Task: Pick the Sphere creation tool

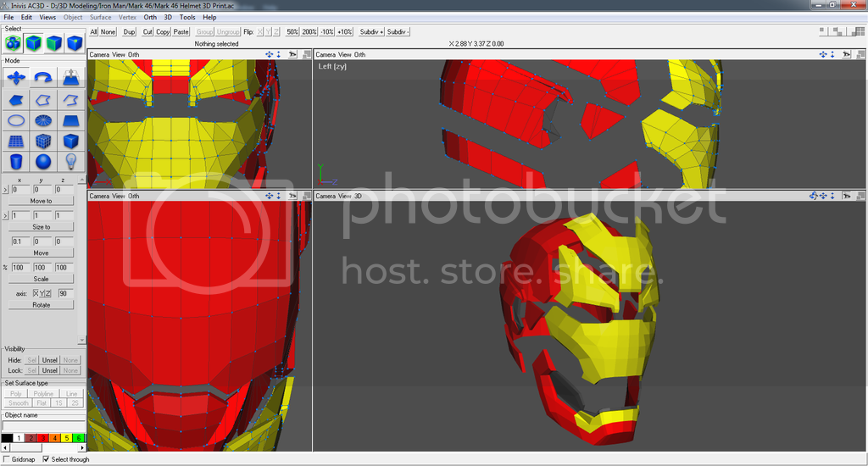Action: point(43,162)
